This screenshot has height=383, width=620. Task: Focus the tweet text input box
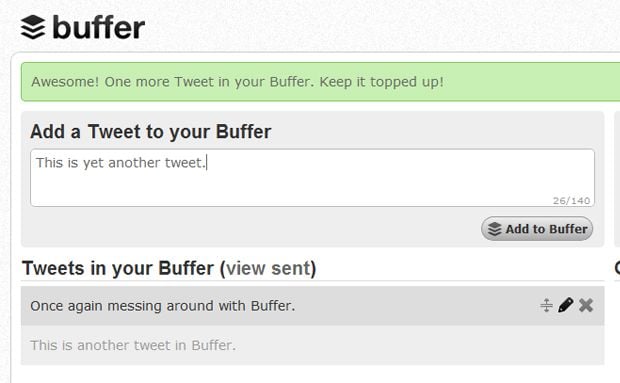312,177
